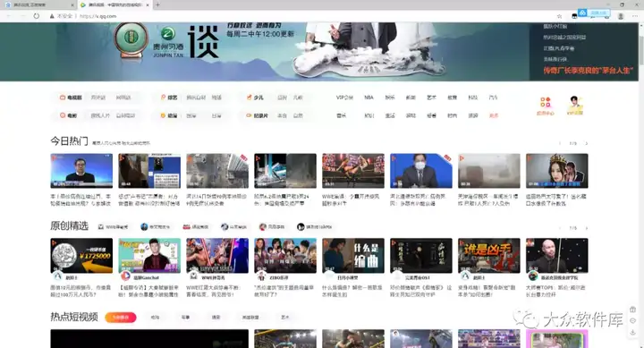Image resolution: width=644 pixels, height=348 pixels.
Task: Reload the page with the refresh icon
Action: click(37, 16)
